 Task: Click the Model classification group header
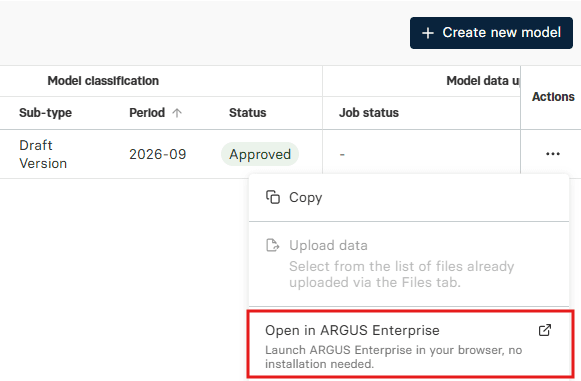pos(103,81)
